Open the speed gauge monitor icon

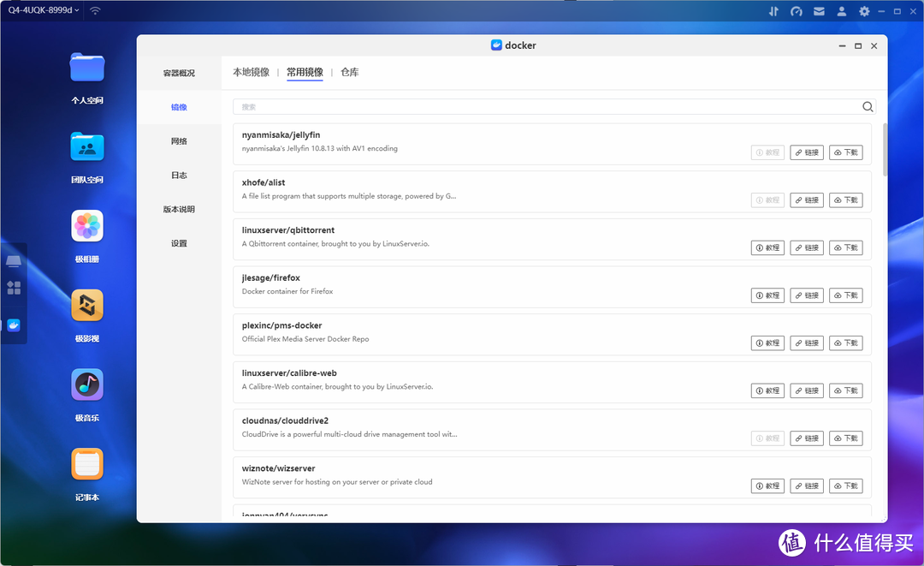click(x=797, y=11)
